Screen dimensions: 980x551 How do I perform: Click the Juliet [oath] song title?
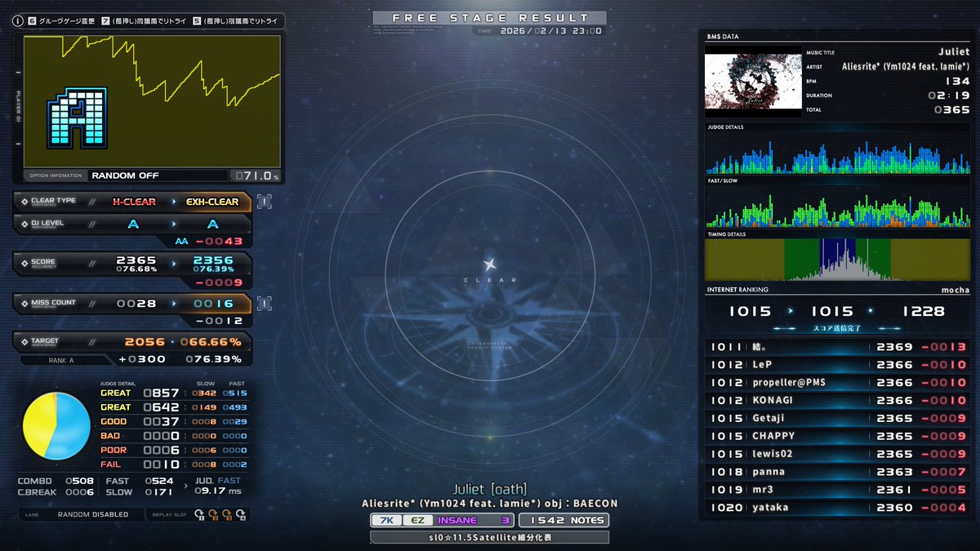click(x=489, y=489)
